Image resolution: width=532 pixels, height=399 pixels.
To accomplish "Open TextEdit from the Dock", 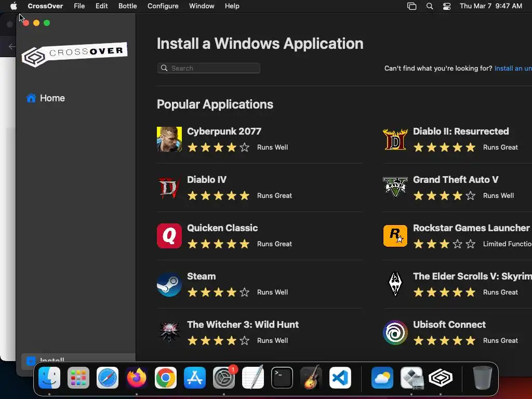I will pyautogui.click(x=253, y=377).
